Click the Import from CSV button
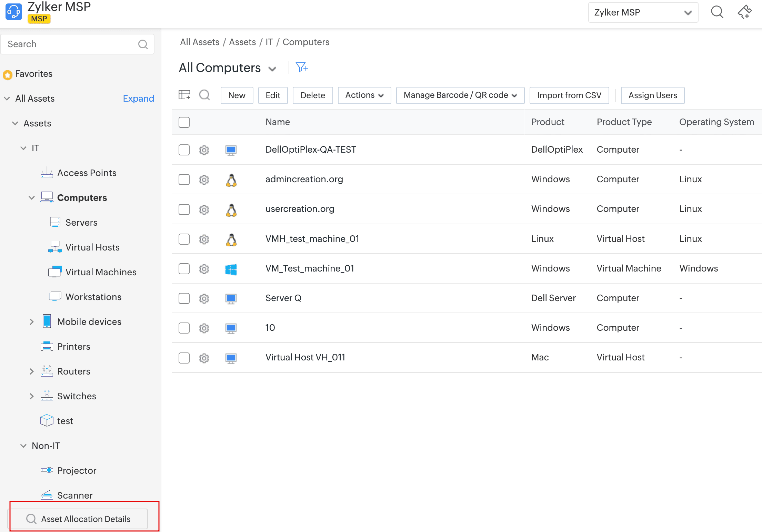 (x=569, y=95)
